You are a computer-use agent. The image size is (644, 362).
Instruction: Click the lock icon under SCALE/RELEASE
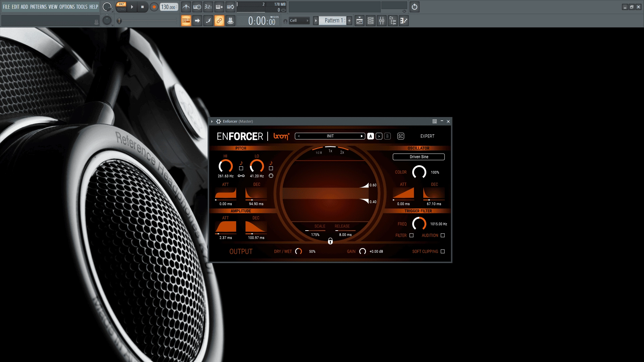[x=330, y=241]
